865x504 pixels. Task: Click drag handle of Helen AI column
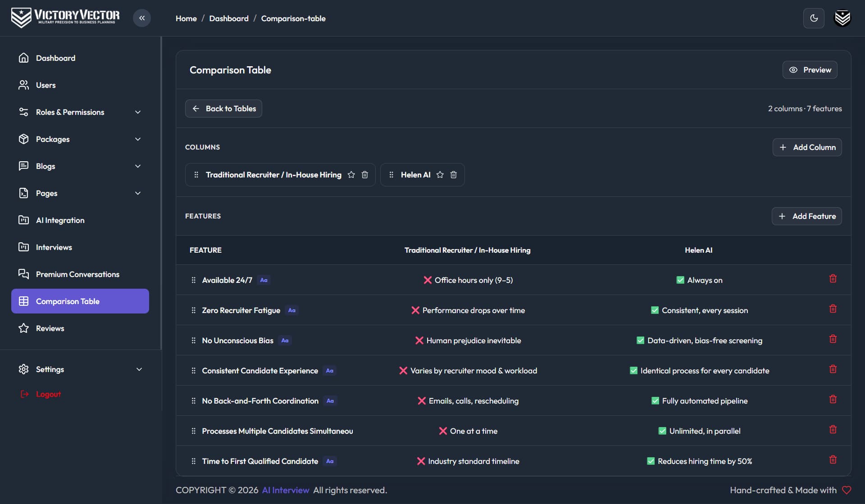point(391,175)
